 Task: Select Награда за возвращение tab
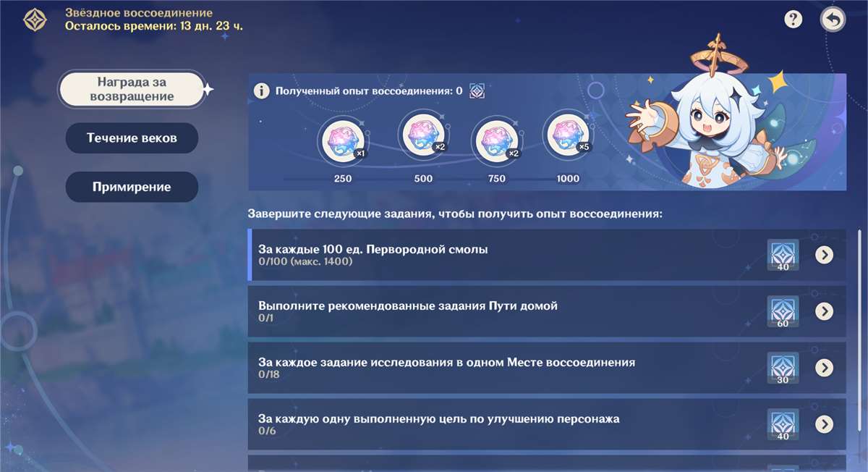coord(132,89)
